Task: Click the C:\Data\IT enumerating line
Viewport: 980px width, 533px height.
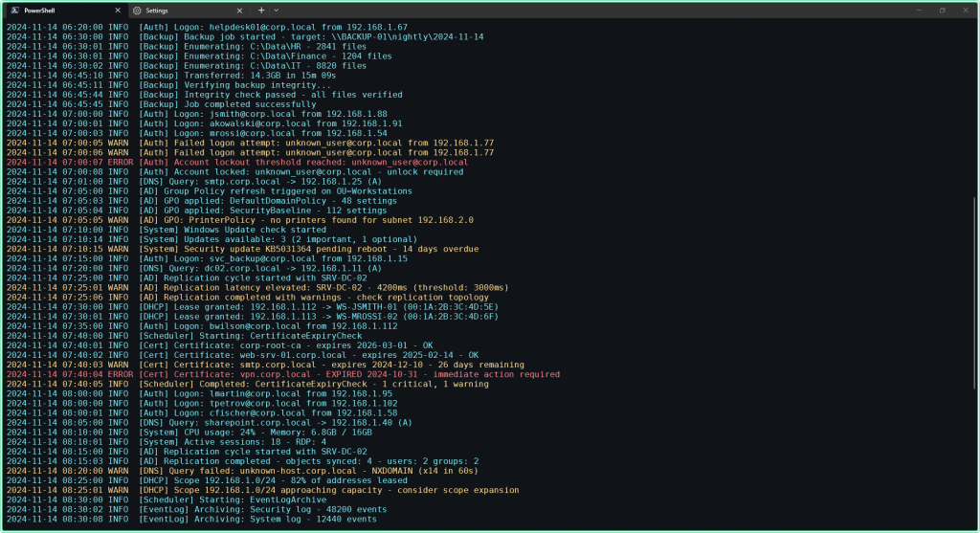Action: 187,66
